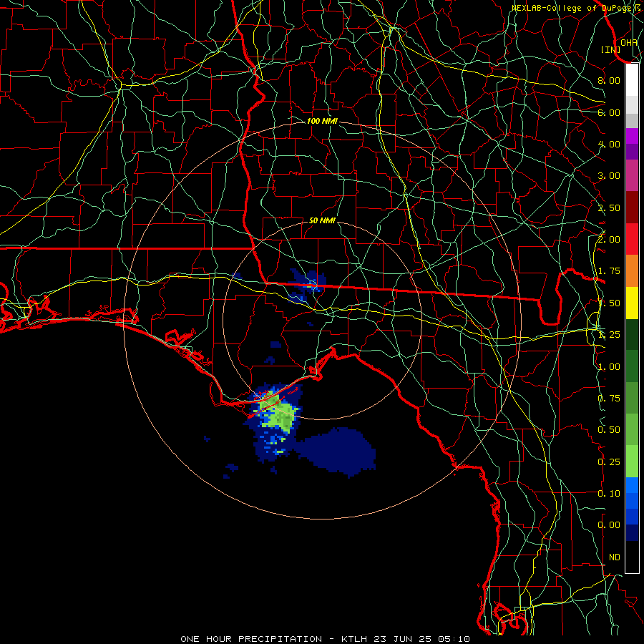Click the 0.10 scale value
The image size is (644, 644).
pyautogui.click(x=609, y=494)
